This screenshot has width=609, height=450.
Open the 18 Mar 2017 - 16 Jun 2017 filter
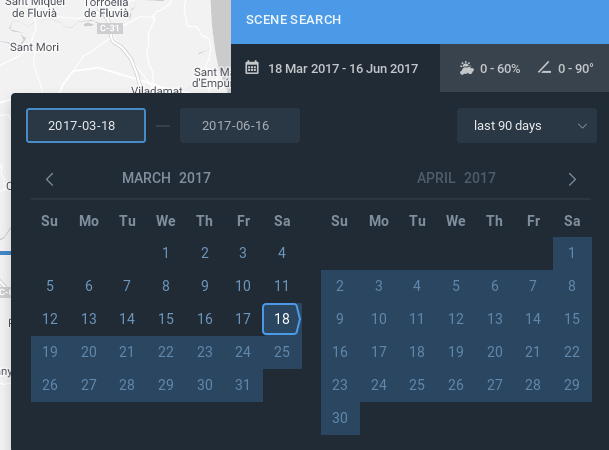(342, 69)
